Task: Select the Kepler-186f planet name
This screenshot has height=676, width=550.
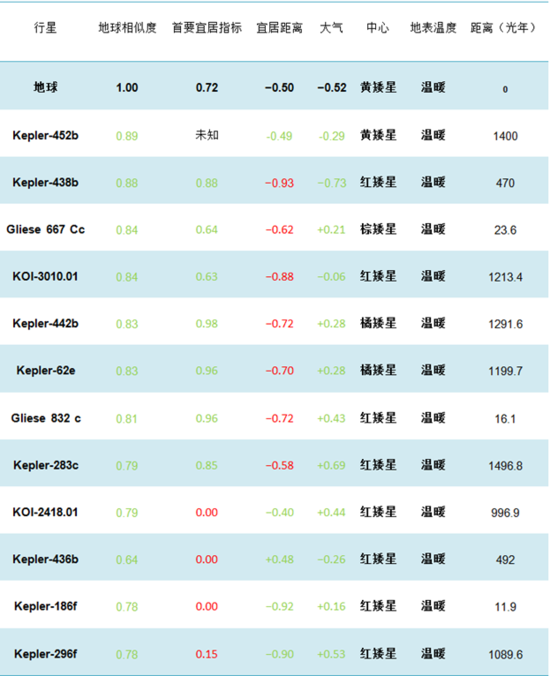Action: pyautogui.click(x=46, y=606)
